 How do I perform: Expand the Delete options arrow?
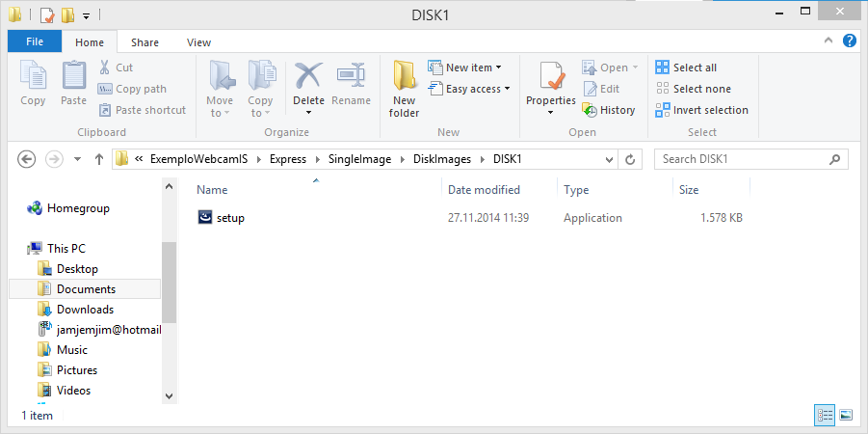pos(309,113)
